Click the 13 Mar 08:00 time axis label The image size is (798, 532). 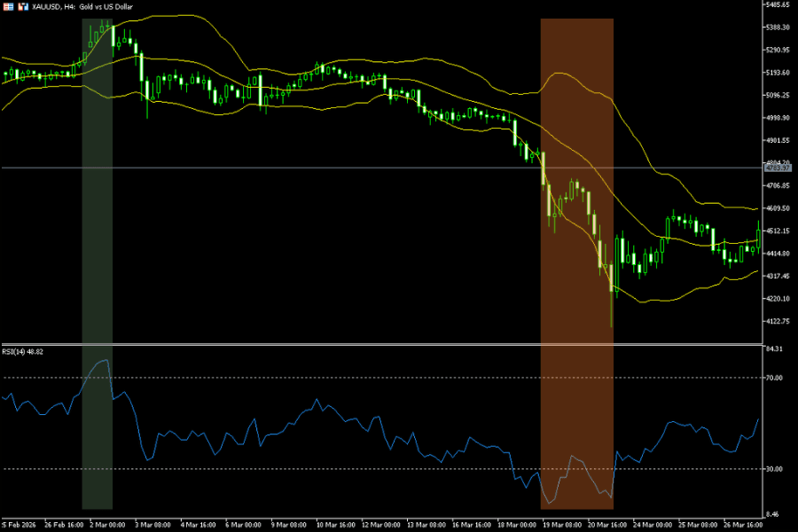(x=426, y=524)
